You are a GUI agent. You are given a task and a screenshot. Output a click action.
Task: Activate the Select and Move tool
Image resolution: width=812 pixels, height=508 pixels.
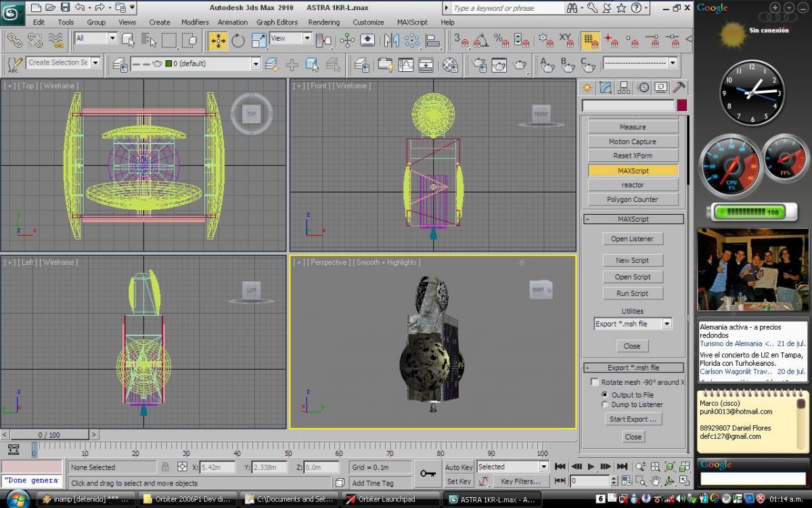point(218,41)
